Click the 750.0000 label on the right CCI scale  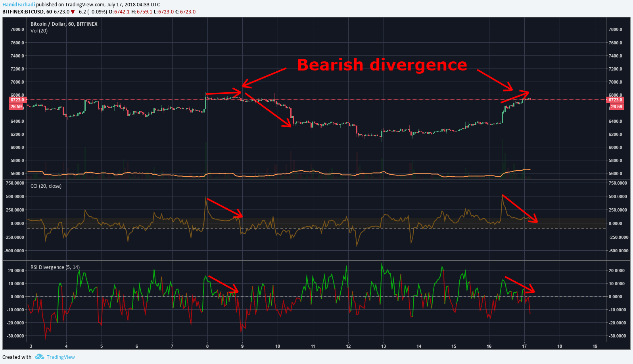[618, 183]
